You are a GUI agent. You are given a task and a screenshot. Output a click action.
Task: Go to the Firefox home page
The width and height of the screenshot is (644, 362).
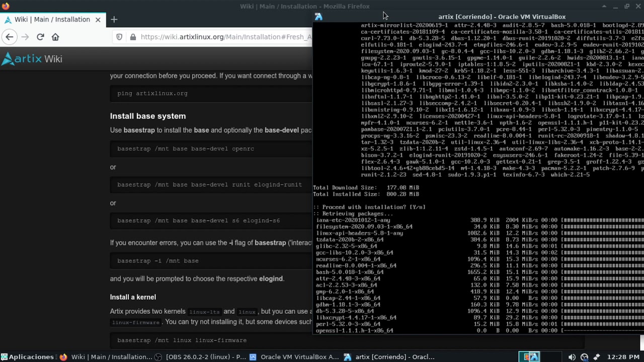tap(55, 37)
